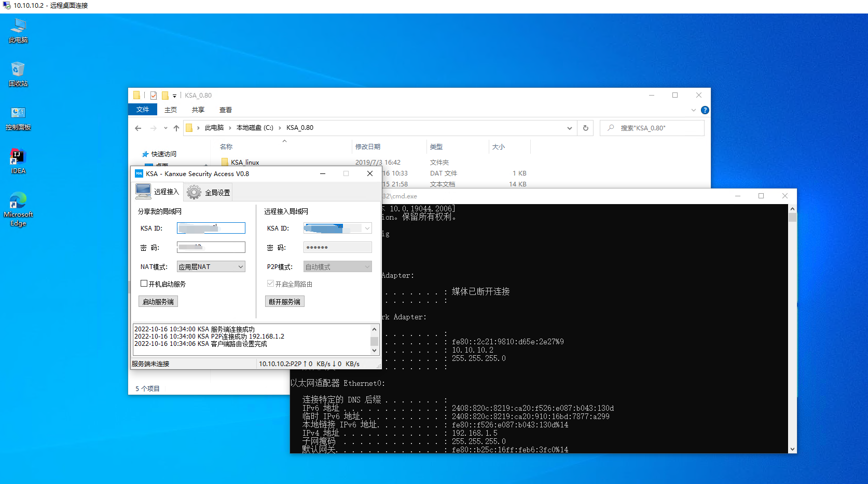Image resolution: width=868 pixels, height=484 pixels.
Task: Click the remote 密码 password field
Action: tap(338, 247)
